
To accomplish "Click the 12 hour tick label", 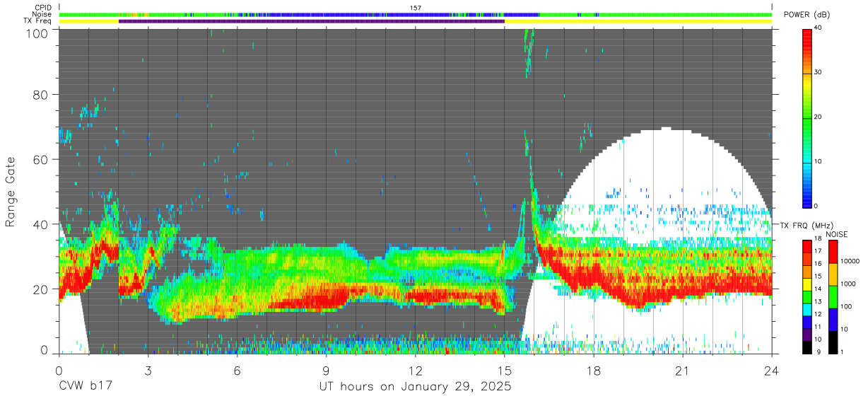I will coord(415,371).
